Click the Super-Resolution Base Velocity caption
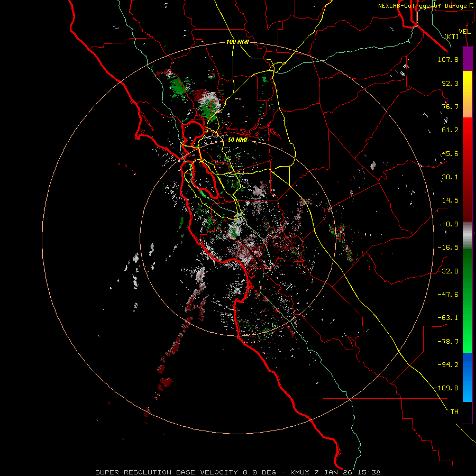The height and width of the screenshot is (476, 476). click(237, 472)
